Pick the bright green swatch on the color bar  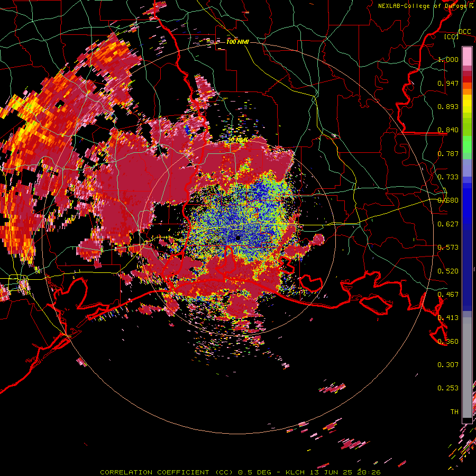(x=467, y=146)
